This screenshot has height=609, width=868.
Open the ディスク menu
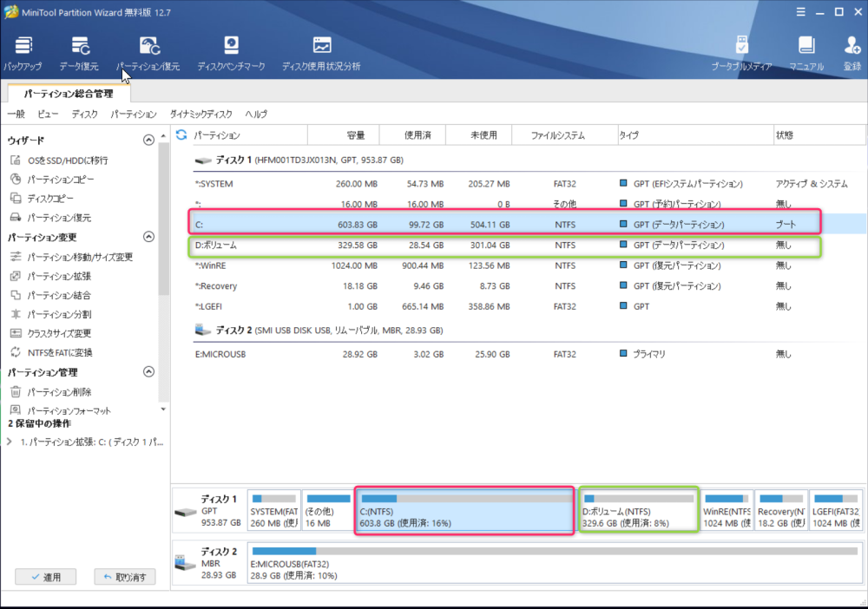(84, 114)
